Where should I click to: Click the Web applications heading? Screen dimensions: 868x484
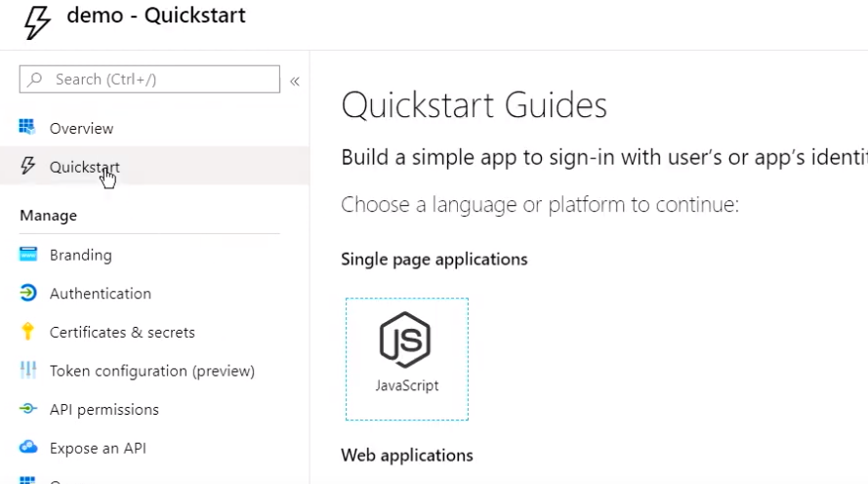pyautogui.click(x=407, y=456)
